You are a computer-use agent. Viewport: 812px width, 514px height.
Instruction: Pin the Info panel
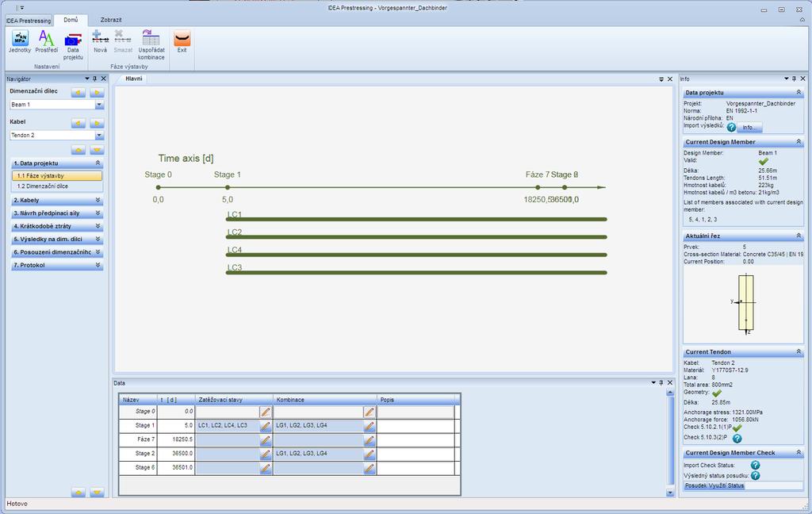(x=794, y=79)
